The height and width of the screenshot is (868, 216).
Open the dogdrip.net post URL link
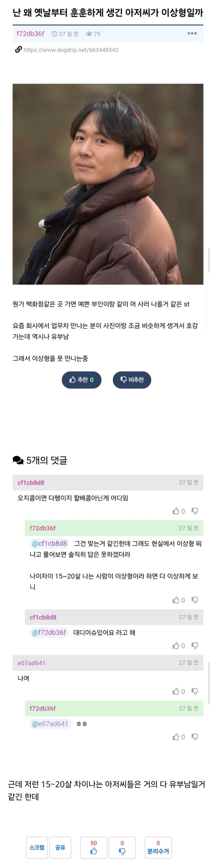point(71,50)
